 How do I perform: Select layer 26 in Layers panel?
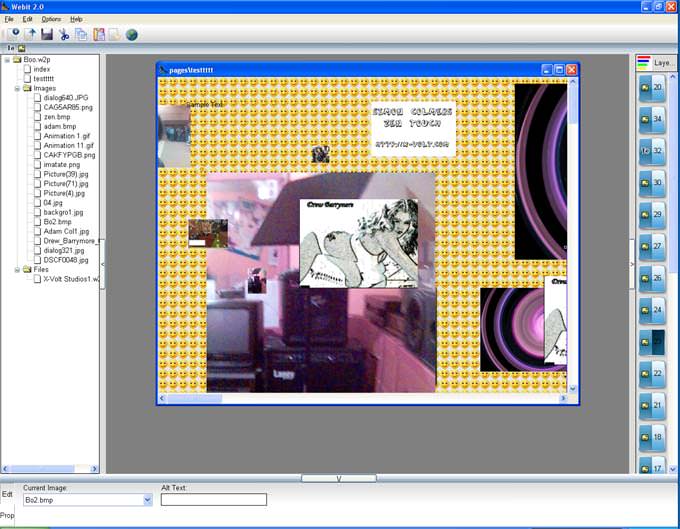point(652,278)
